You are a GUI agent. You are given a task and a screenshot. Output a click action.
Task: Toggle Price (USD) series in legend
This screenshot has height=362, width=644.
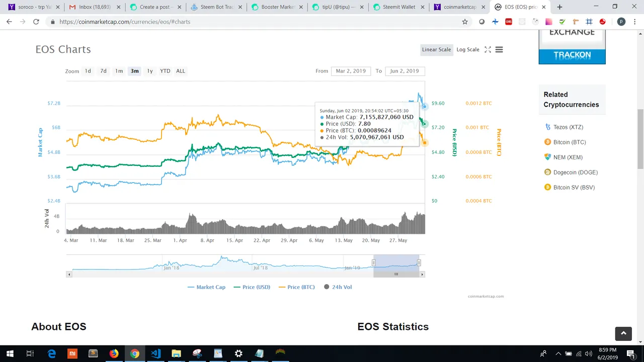pyautogui.click(x=252, y=287)
